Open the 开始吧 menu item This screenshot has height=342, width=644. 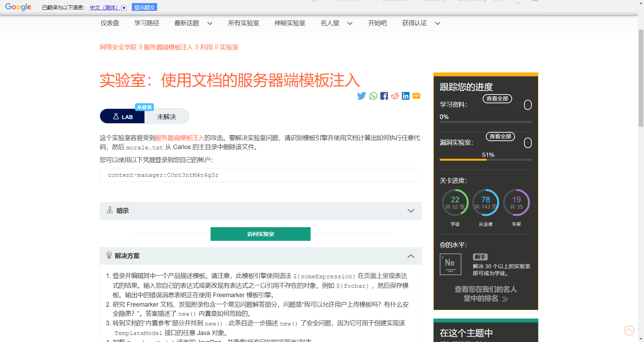377,23
